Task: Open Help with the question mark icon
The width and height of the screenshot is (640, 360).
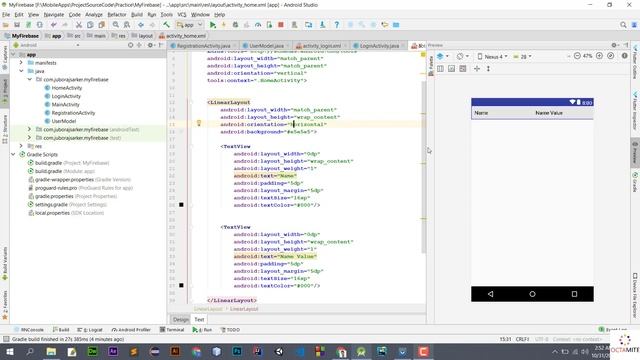Action: (337, 25)
